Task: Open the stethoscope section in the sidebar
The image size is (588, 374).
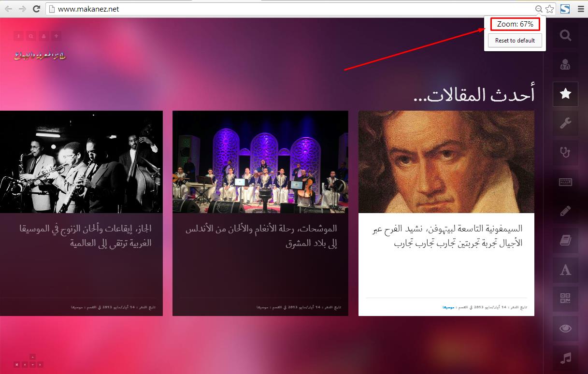Action: pyautogui.click(x=565, y=152)
